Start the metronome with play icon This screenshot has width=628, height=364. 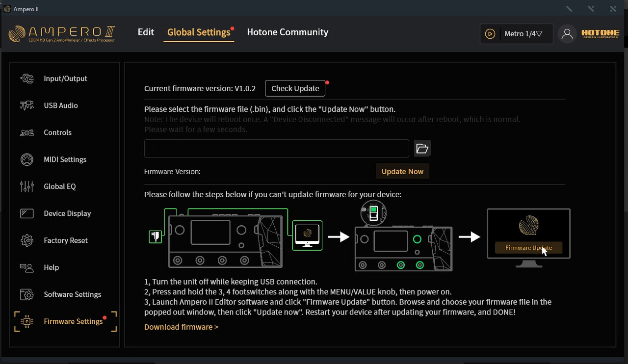[x=490, y=34]
